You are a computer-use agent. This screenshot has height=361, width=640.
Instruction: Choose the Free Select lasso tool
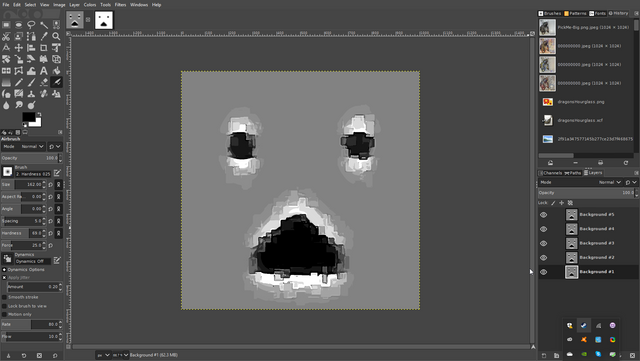[x=31, y=25]
